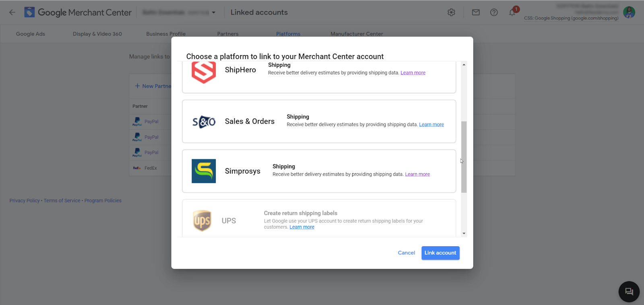Open the chat feedback bubble icon

click(629, 291)
